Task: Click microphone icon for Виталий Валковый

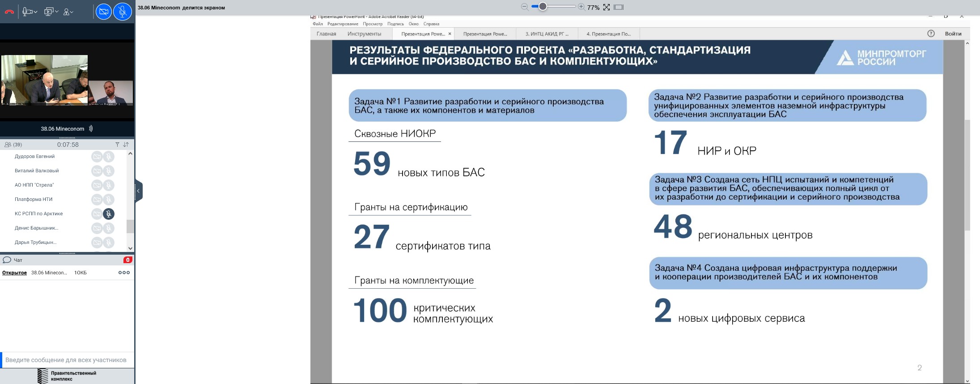Action: 109,171
